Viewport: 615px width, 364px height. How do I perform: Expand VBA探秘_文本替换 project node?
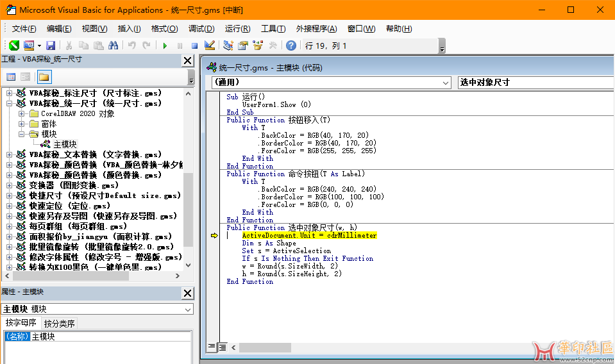9,154
